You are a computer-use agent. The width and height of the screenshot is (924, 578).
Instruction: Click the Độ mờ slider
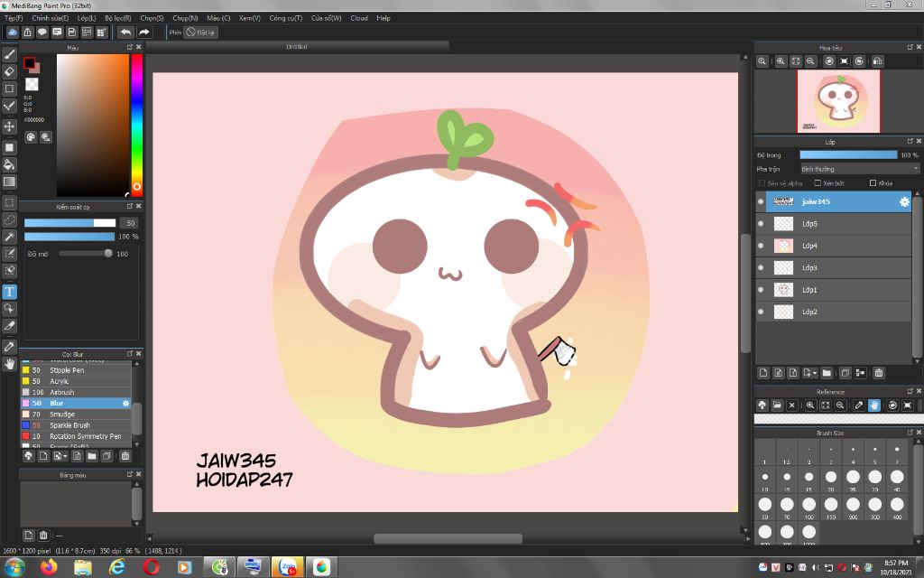86,254
